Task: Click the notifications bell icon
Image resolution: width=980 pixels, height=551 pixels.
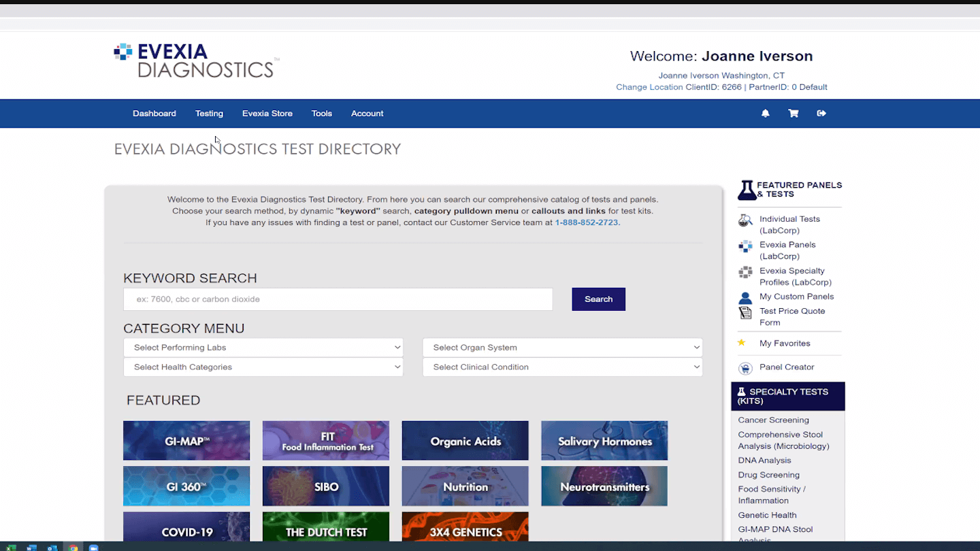Action: (765, 114)
